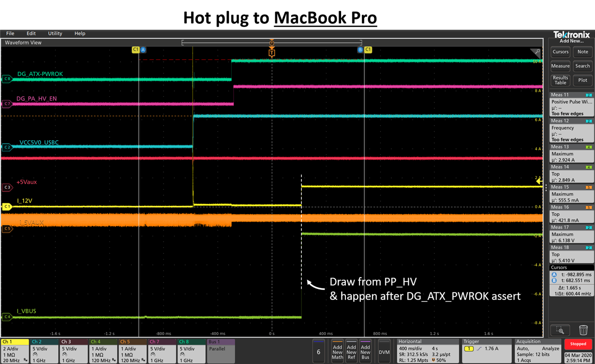595x364 pixels.
Task: Select the C4 waveform handle
Action: pos(7,317)
